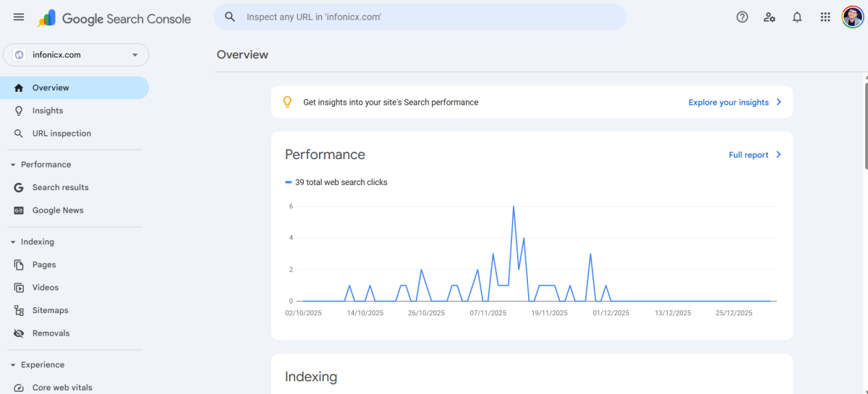Viewport: 868px width, 394px height.
Task: Open the Sitemaps page
Action: (50, 310)
